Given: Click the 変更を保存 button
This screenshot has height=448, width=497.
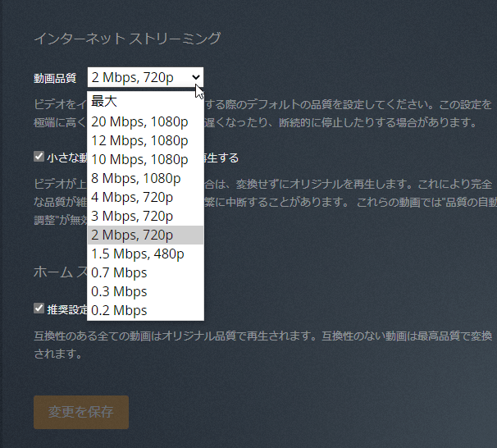Looking at the screenshot, I should point(81,412).
